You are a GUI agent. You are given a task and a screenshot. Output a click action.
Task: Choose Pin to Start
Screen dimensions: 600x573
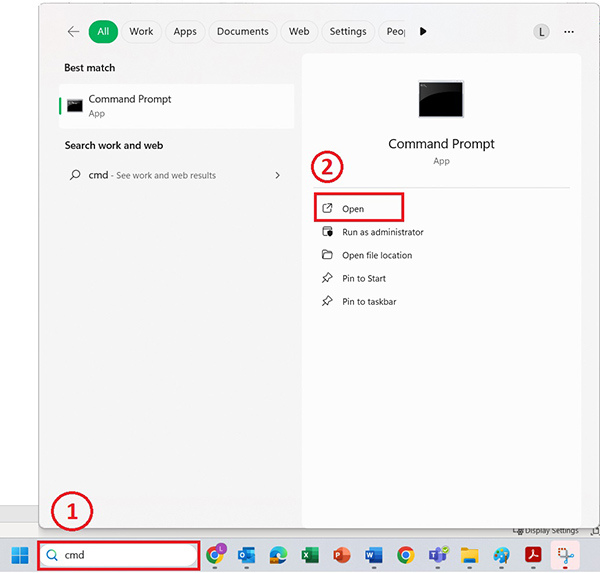point(364,278)
